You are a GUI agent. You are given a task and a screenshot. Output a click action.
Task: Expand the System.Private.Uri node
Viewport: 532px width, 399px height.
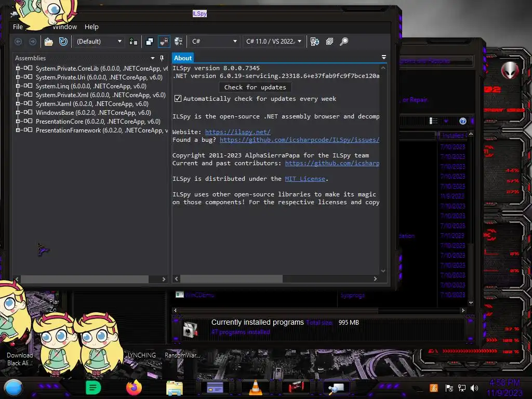(18, 77)
